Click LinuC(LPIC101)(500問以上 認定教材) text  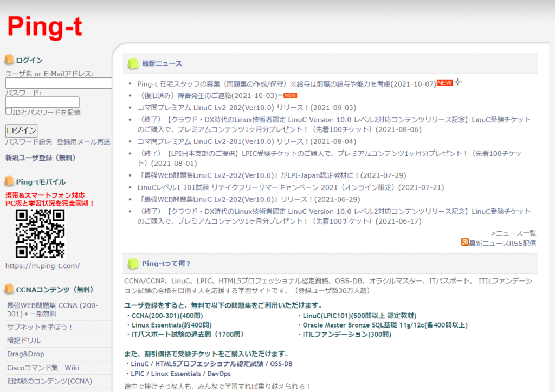[x=359, y=316]
